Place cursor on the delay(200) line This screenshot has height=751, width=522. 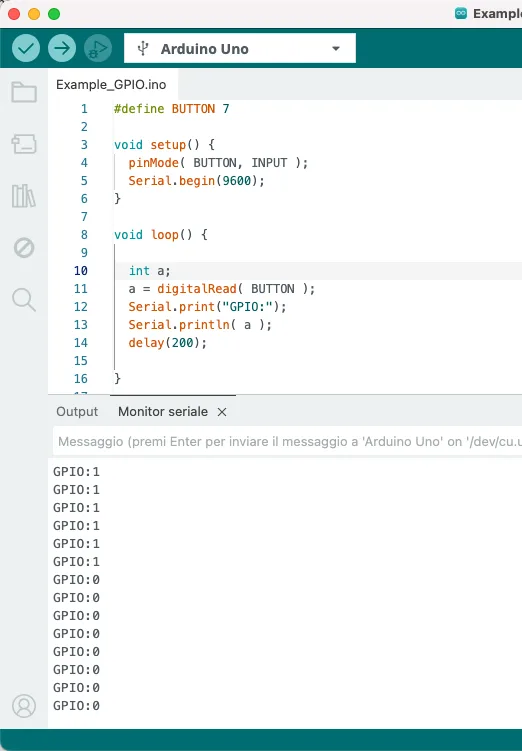pos(168,343)
